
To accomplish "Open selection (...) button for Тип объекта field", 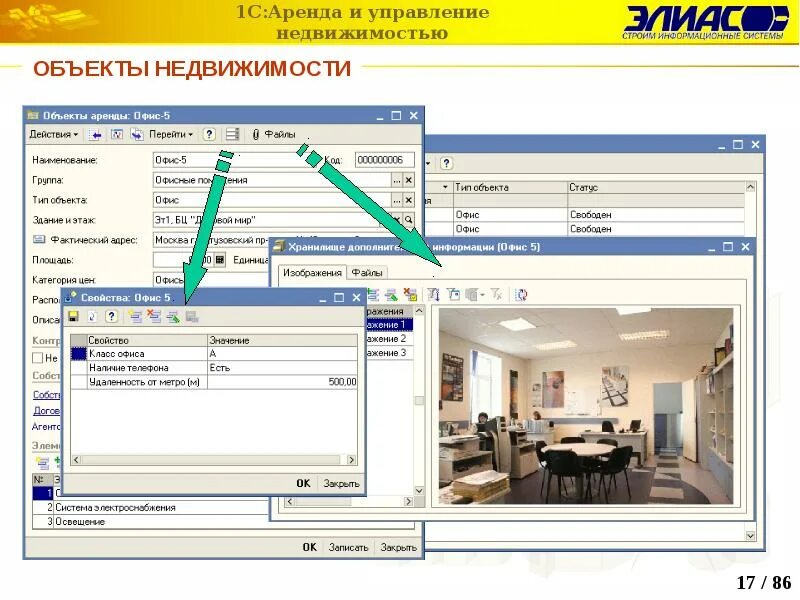I will pyautogui.click(x=397, y=200).
